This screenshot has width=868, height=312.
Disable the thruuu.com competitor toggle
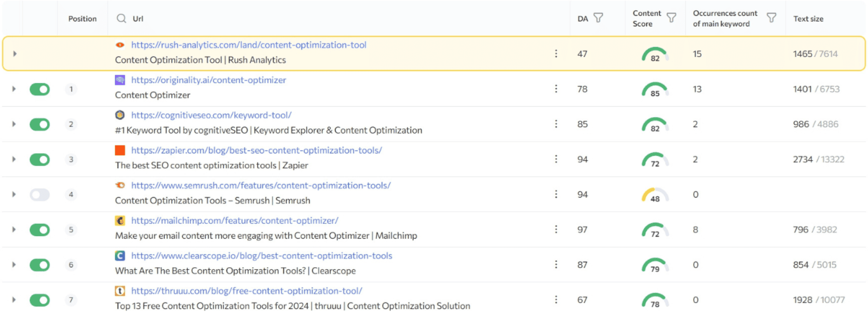click(x=40, y=300)
